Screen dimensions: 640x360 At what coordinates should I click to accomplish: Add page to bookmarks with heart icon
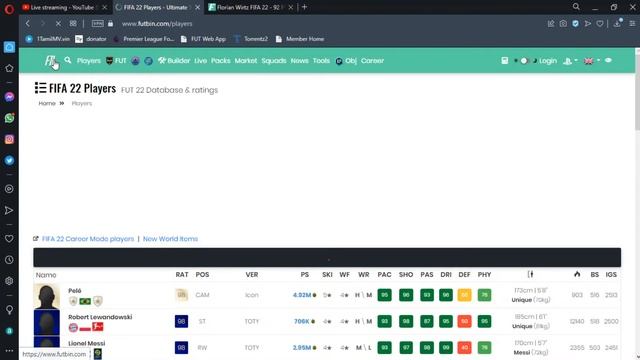(x=600, y=24)
